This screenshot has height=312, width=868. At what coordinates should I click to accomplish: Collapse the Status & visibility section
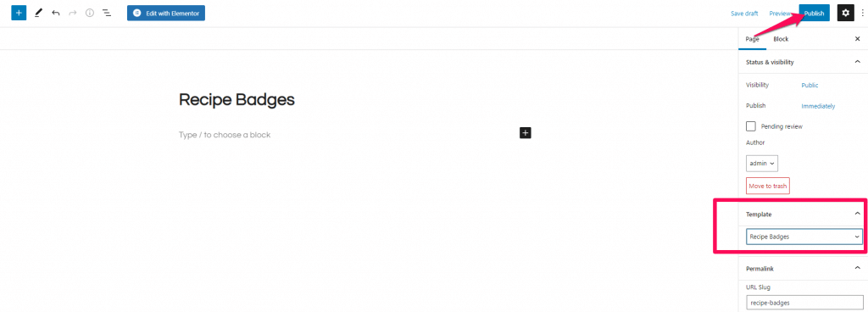coord(857,62)
